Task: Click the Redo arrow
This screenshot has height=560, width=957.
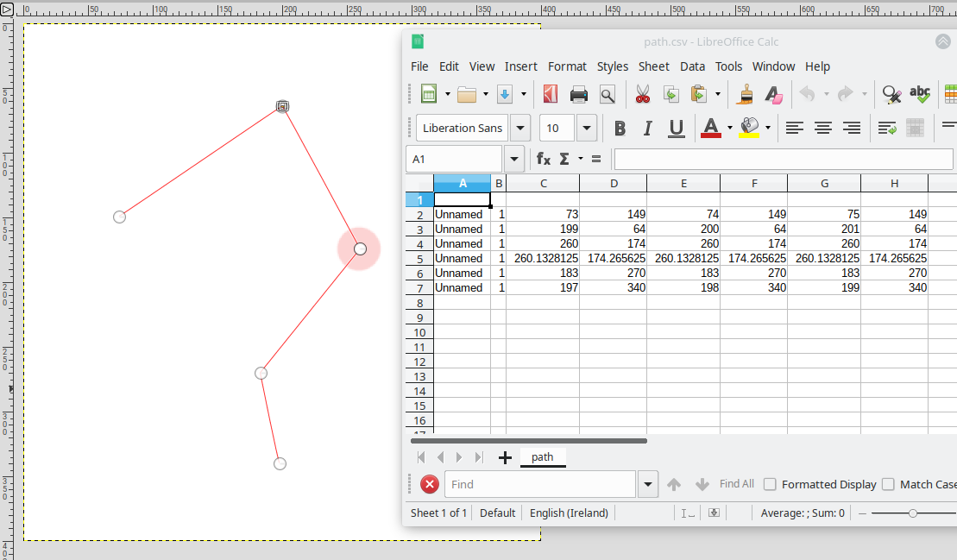Action: [x=846, y=94]
